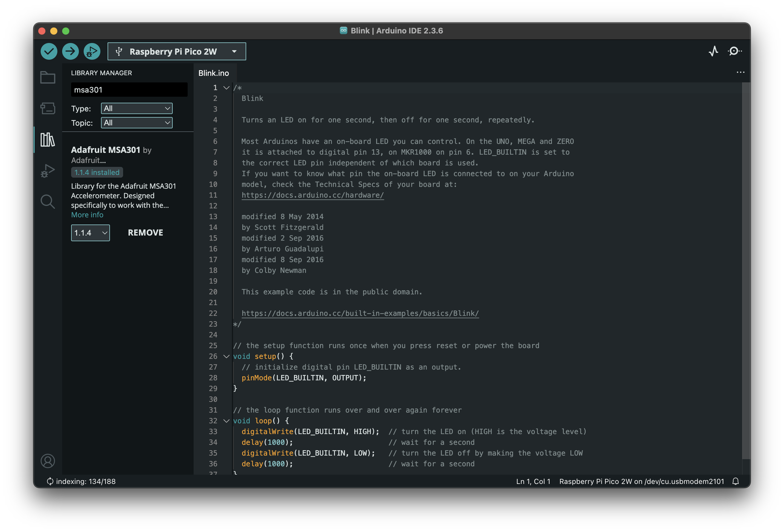Click REMOVE for Adafruit MSA301 library
Screen dimensions: 784x532
(x=146, y=233)
